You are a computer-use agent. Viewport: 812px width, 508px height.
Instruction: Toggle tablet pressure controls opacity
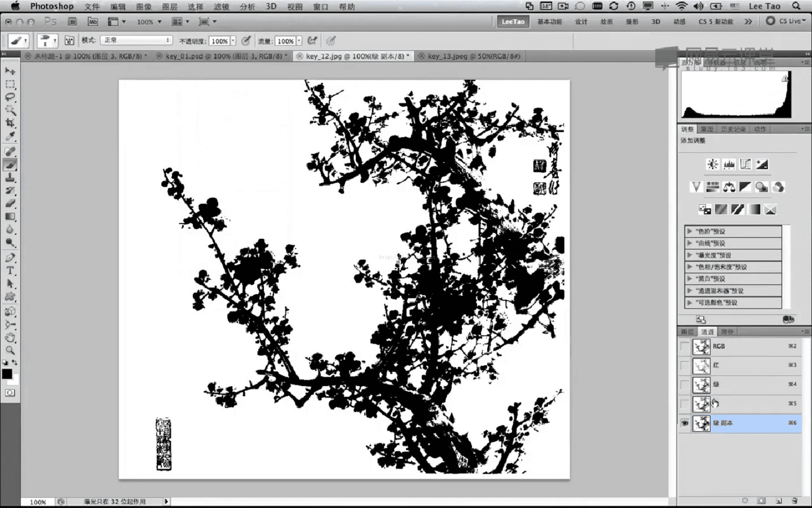(x=246, y=41)
